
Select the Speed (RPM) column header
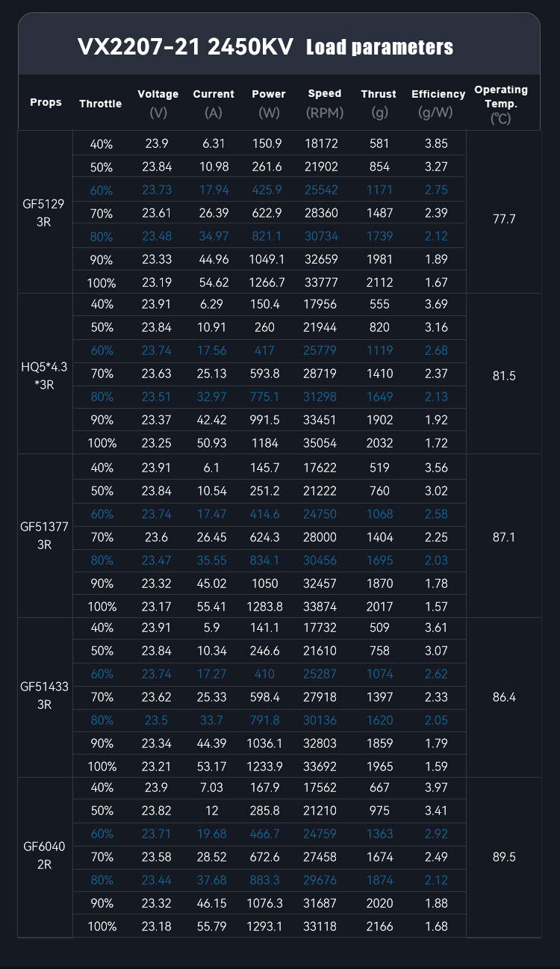pos(324,103)
